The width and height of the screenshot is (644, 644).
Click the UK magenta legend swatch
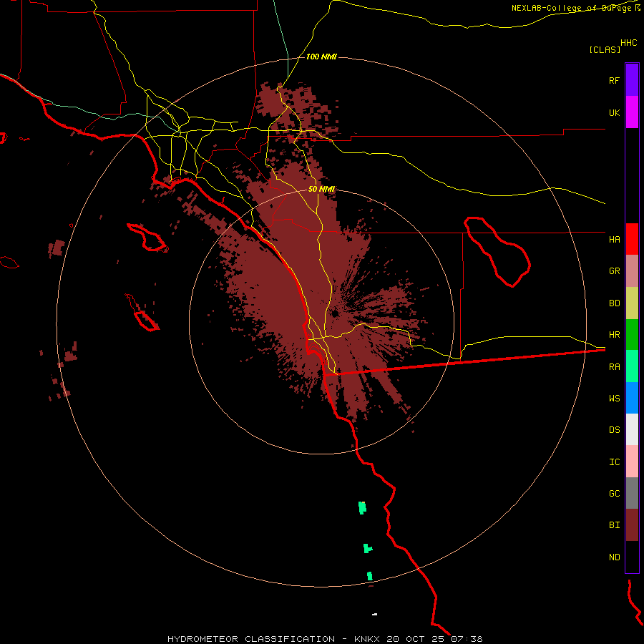click(632, 112)
